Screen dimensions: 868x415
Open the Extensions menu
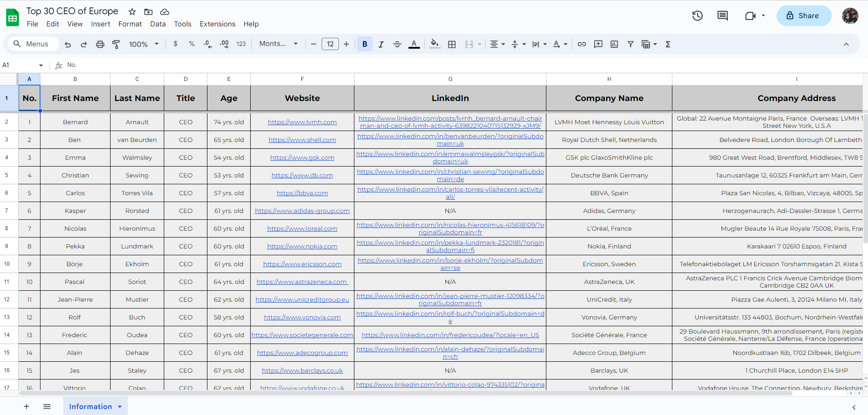[x=217, y=24]
